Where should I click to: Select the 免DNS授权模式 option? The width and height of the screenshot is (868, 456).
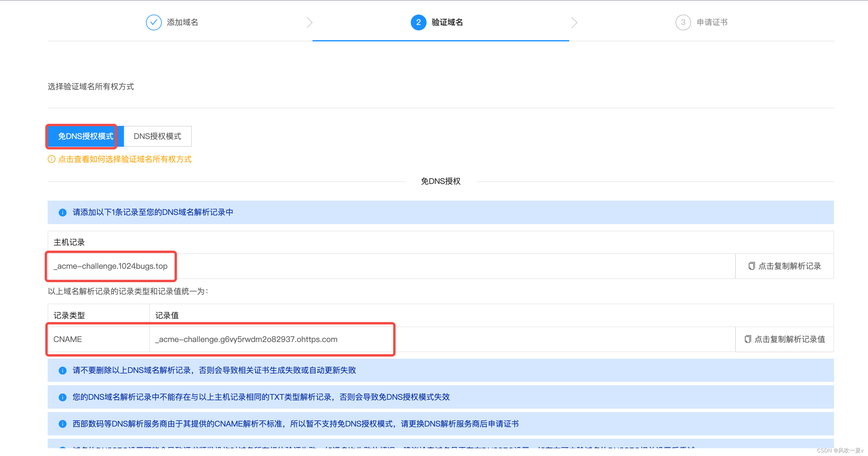point(85,136)
